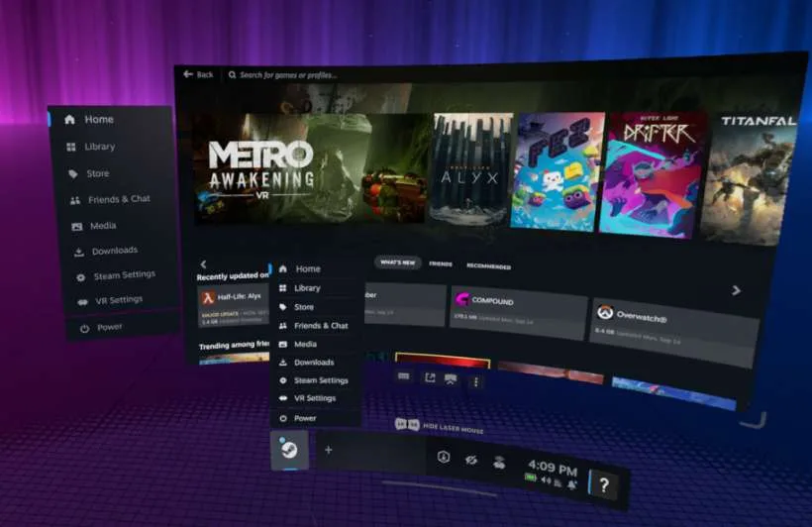Open the question mark help button
Screen dimensions: 812x527
click(x=604, y=485)
